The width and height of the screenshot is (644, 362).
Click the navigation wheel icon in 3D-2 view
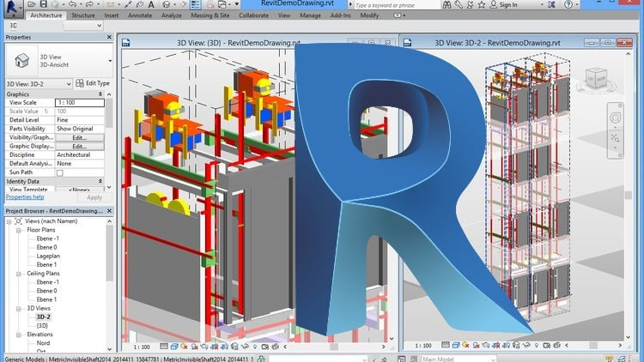coord(615,118)
